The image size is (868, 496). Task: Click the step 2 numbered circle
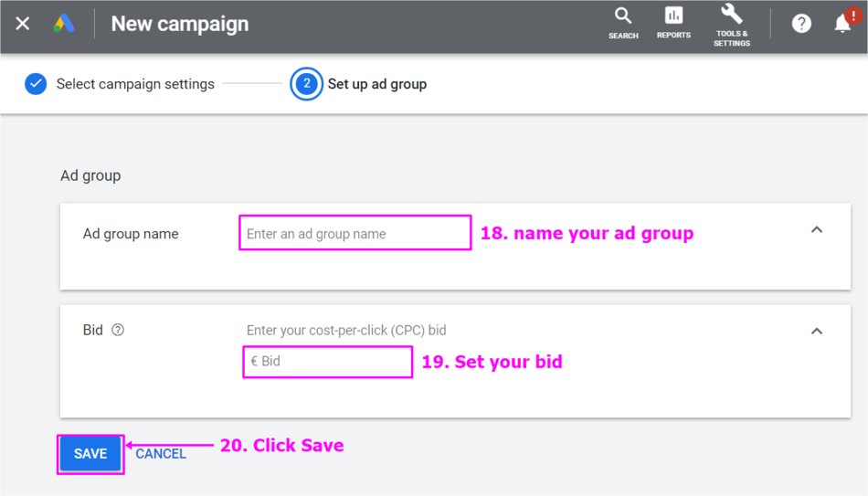point(306,84)
